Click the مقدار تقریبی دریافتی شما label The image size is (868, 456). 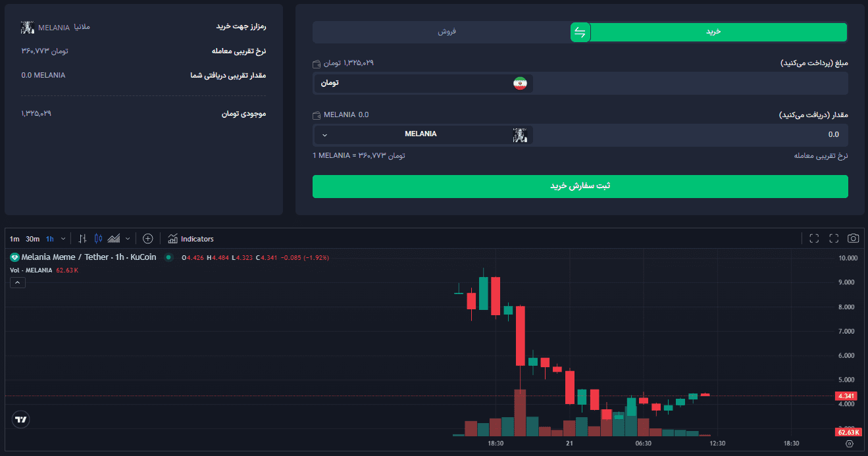228,75
